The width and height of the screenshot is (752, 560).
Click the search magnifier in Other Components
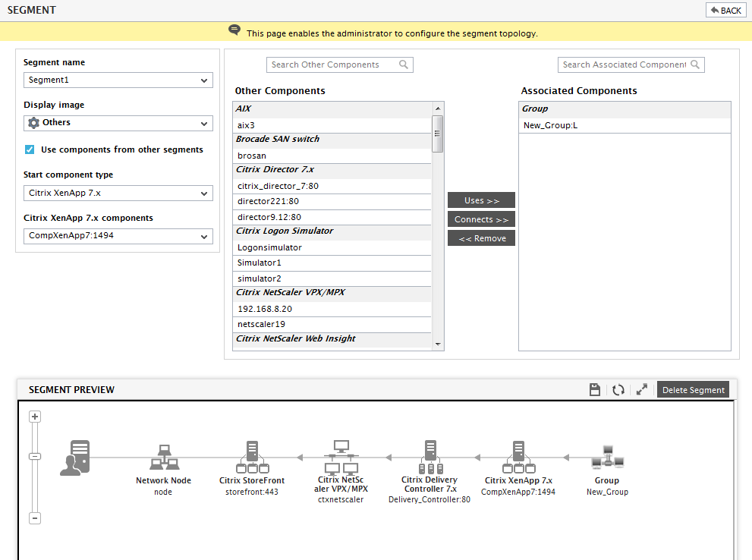click(x=404, y=64)
